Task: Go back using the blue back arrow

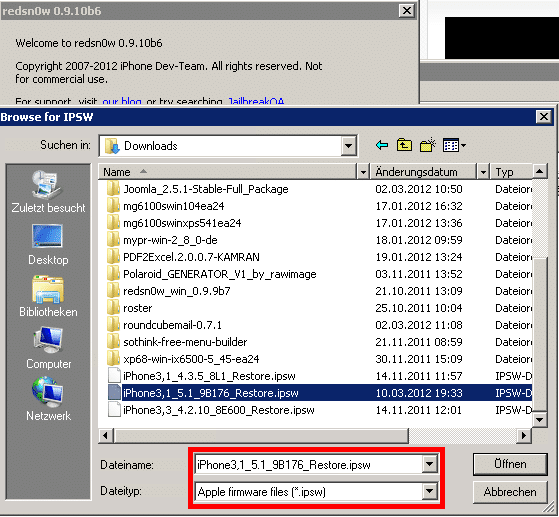Action: click(382, 145)
